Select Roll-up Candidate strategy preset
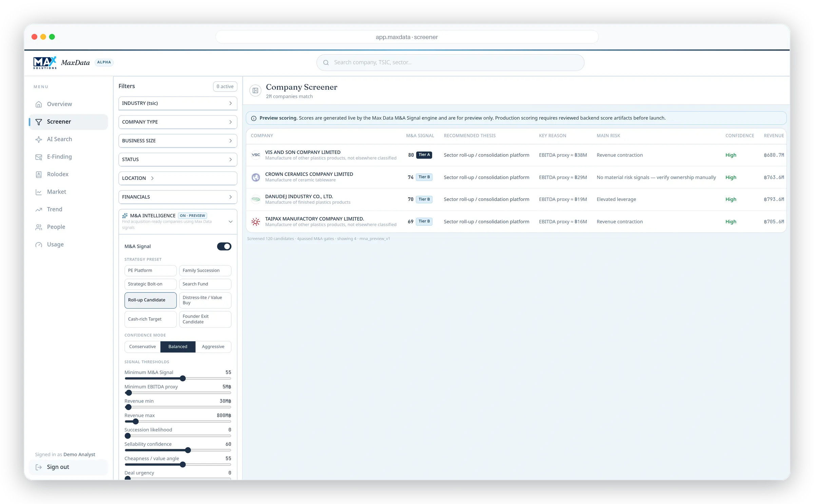 pyautogui.click(x=151, y=300)
